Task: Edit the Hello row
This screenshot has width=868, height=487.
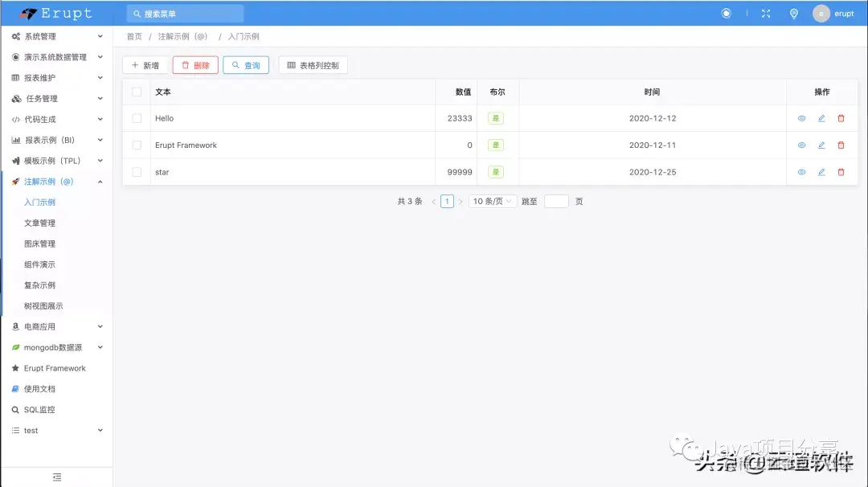Action: click(x=821, y=118)
